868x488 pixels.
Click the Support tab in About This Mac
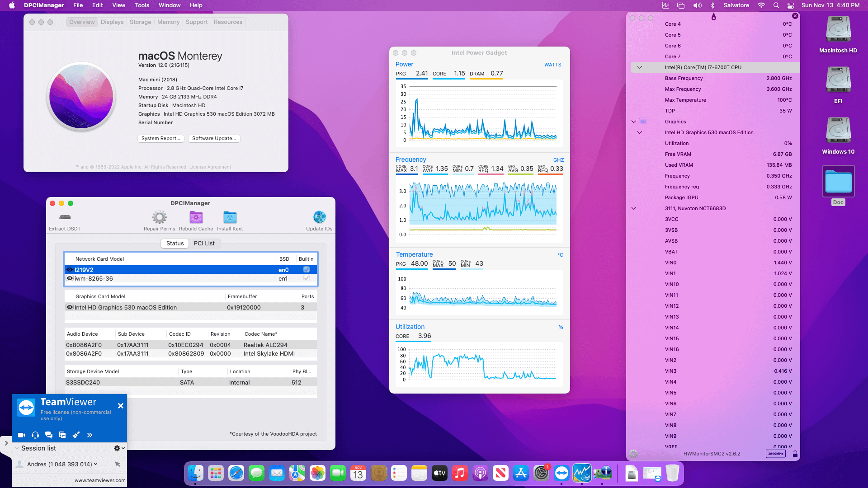click(197, 22)
